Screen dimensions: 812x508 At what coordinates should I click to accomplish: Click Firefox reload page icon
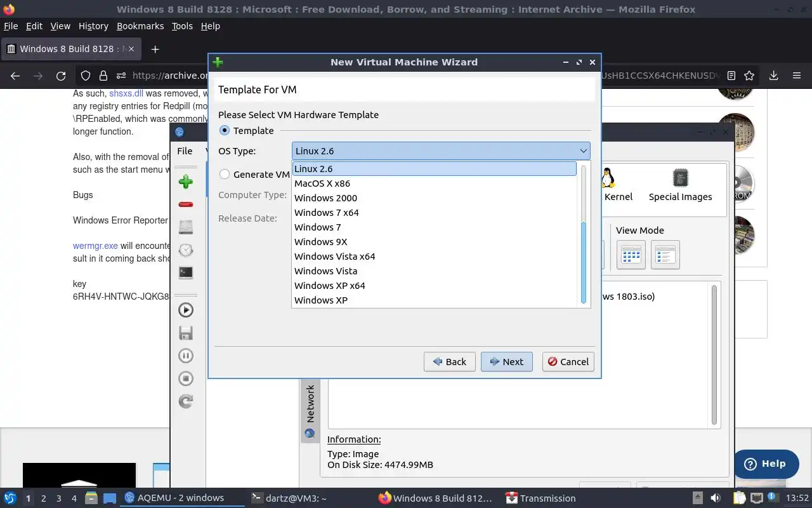tap(61, 76)
